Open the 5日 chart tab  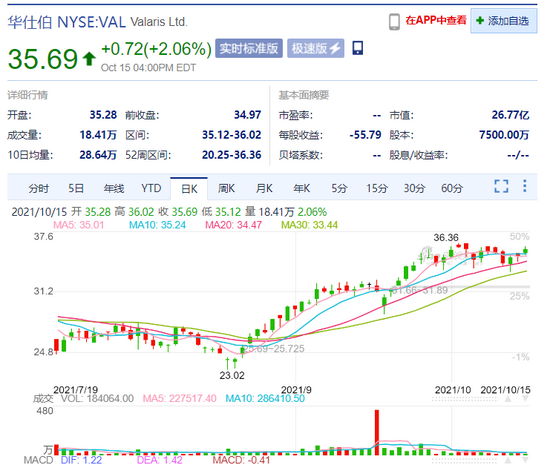click(76, 189)
